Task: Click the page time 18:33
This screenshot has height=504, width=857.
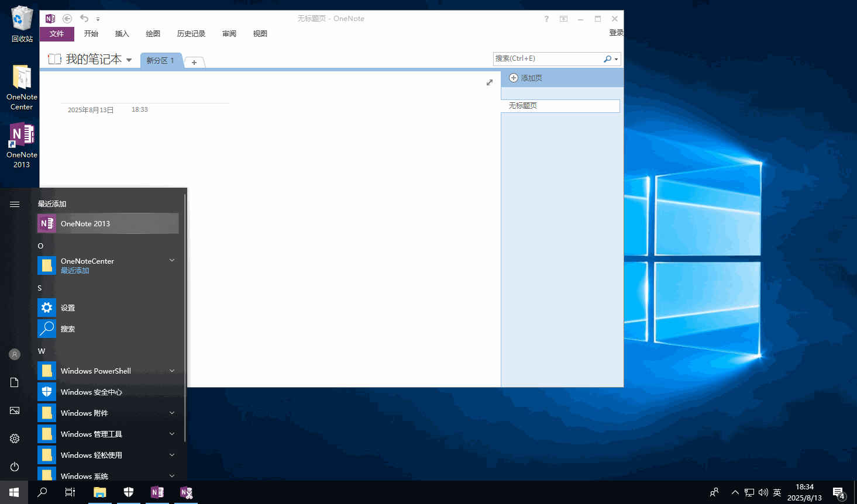Action: [140, 109]
